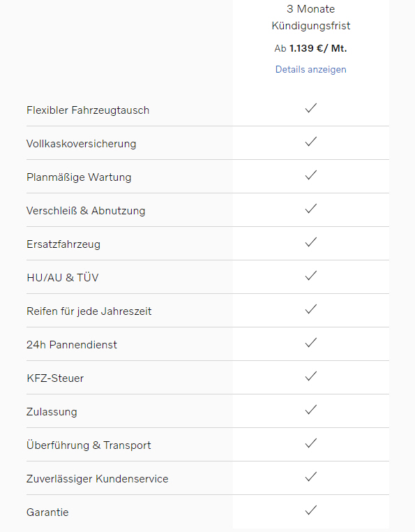Click the checkmark in the HU/AU & TÜV row
Viewport: 415px width, 532px height.
coord(311,276)
